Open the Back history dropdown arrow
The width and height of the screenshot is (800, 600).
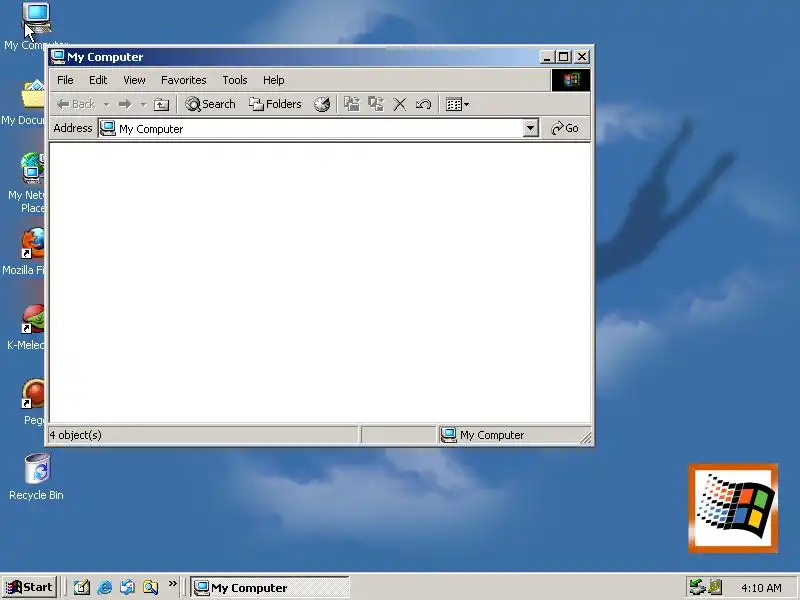pos(106,105)
